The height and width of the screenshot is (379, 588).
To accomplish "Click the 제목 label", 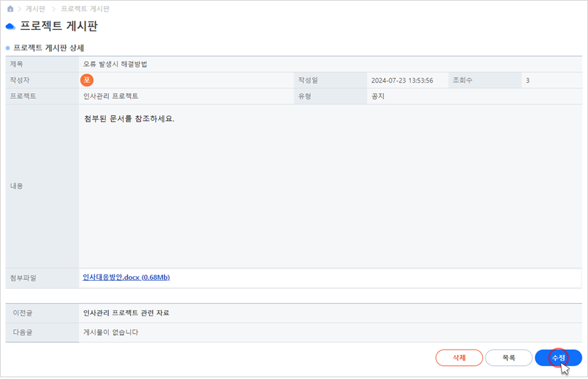I will [16, 64].
